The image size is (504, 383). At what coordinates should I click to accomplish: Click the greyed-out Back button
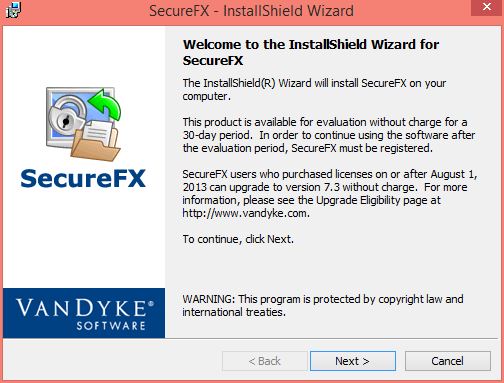pyautogui.click(x=265, y=361)
